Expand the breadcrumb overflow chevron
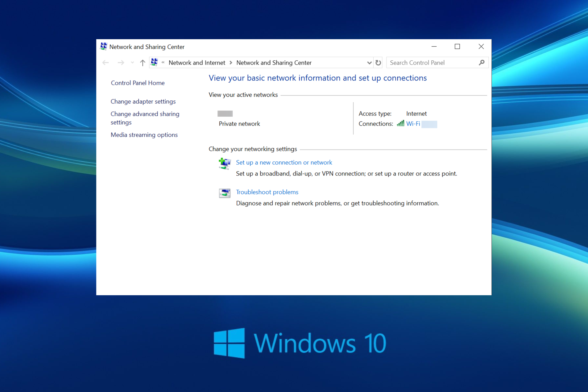Screen dimensions: 588x392 pyautogui.click(x=163, y=62)
